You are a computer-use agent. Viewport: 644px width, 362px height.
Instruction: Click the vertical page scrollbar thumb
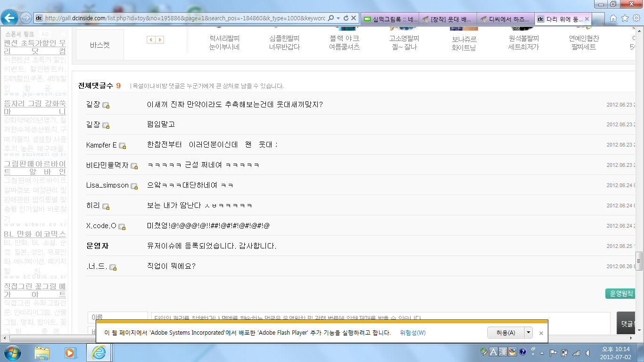(x=639, y=259)
